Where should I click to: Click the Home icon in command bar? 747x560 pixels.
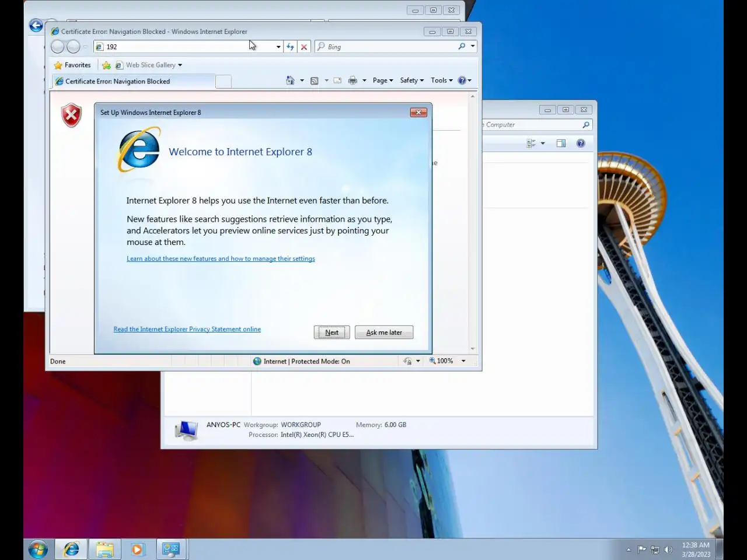tap(290, 80)
